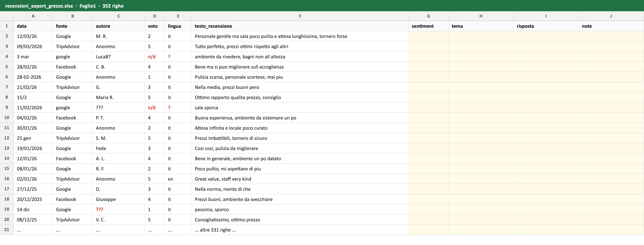The height and width of the screenshot is (245, 644).
Task: Select red '???' author cell in row 19
Action: coord(118,209)
